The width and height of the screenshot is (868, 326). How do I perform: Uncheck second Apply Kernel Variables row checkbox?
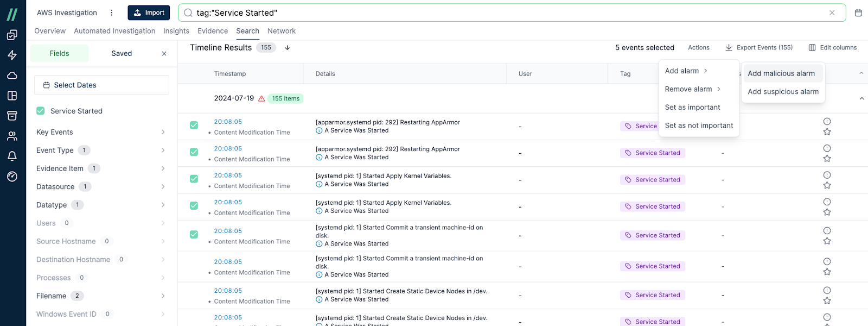[194, 205]
